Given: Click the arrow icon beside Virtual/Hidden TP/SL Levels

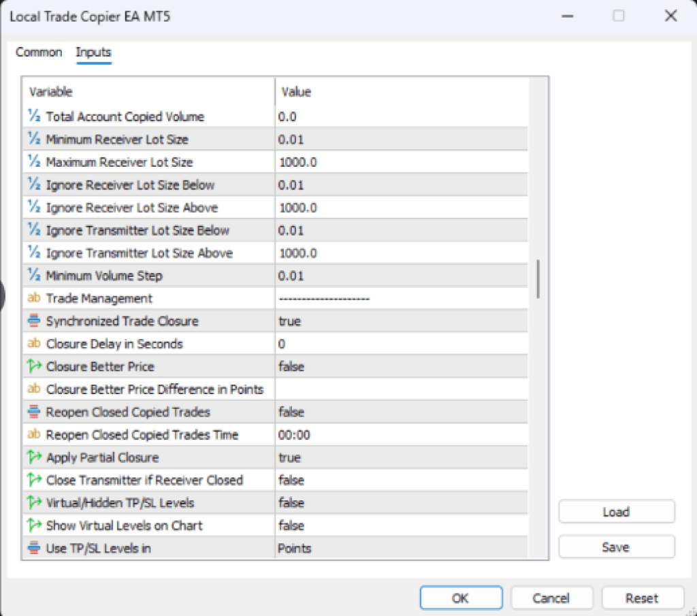Looking at the screenshot, I should (34, 502).
